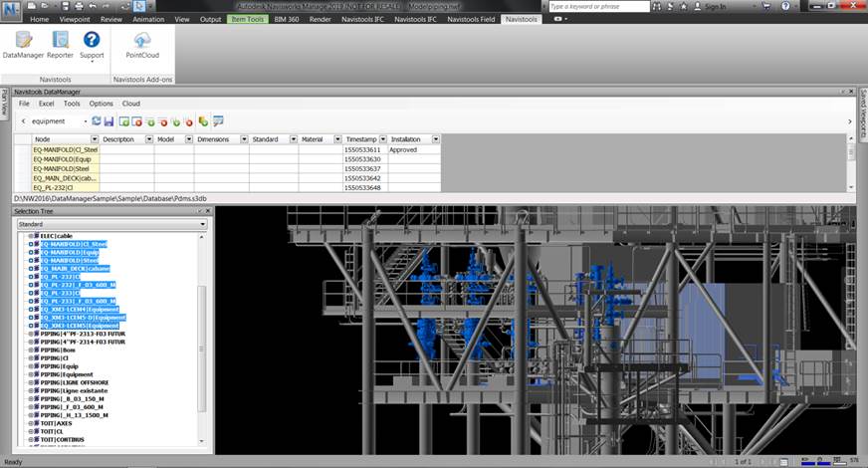Click the print icon in quick access toolbar
Viewport: 868px width, 468px height.
pos(79,6)
